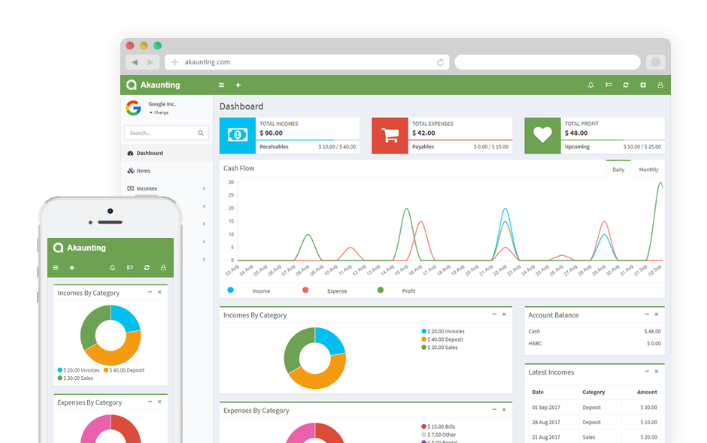Screen dimensions: 707x443
Task: Toggle $40.00 Deposit legend in desktop chart
Action: pos(442,339)
